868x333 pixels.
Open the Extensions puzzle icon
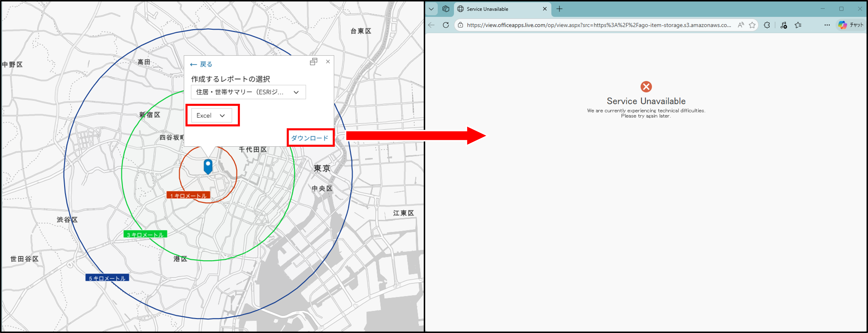767,25
